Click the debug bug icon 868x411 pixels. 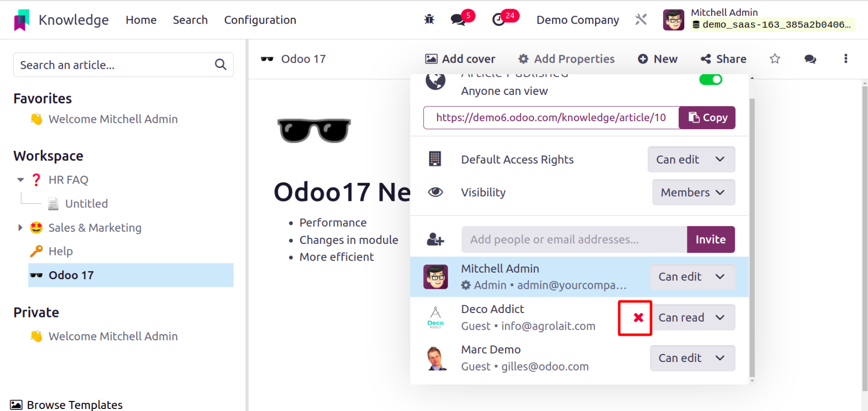point(429,20)
